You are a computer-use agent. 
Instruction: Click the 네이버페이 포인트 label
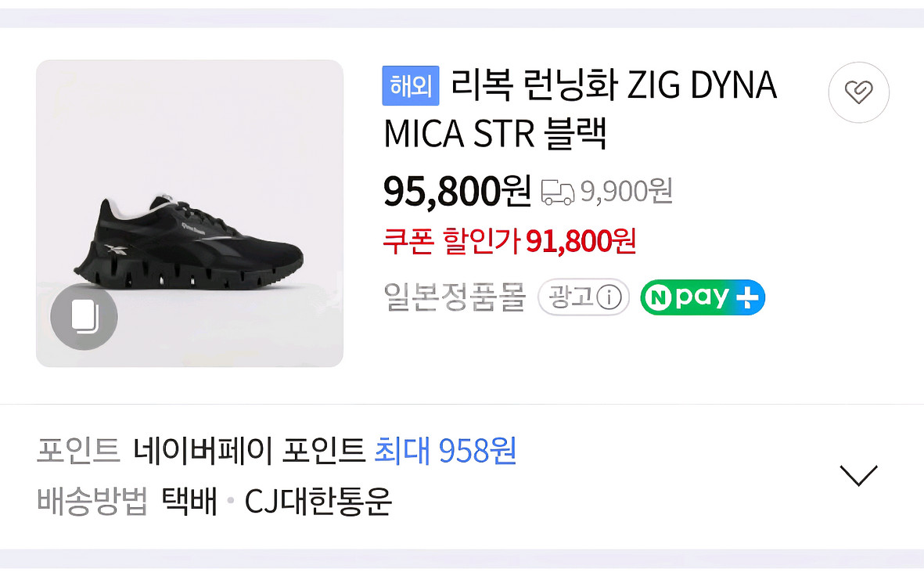click(250, 451)
